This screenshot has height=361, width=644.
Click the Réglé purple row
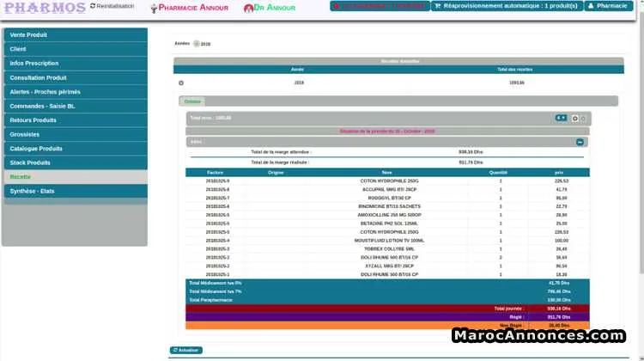387,317
